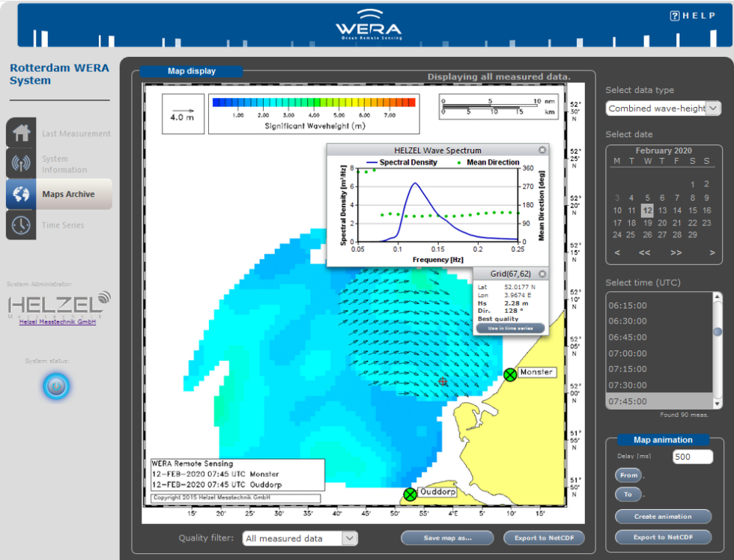Click the blue system status power button
The width and height of the screenshot is (734, 560).
57,386
